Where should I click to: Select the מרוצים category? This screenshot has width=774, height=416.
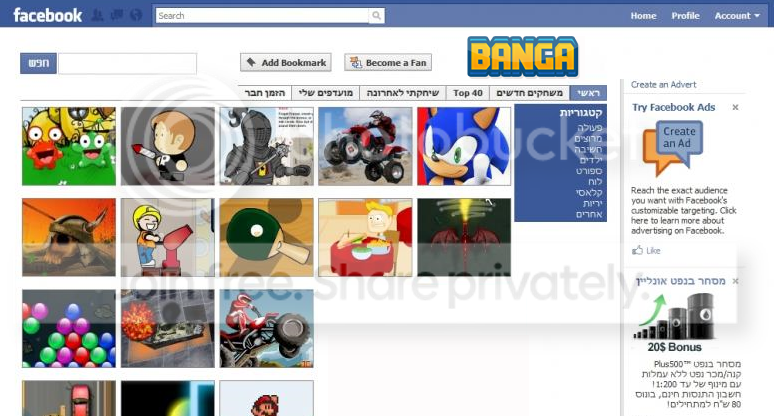[588, 138]
